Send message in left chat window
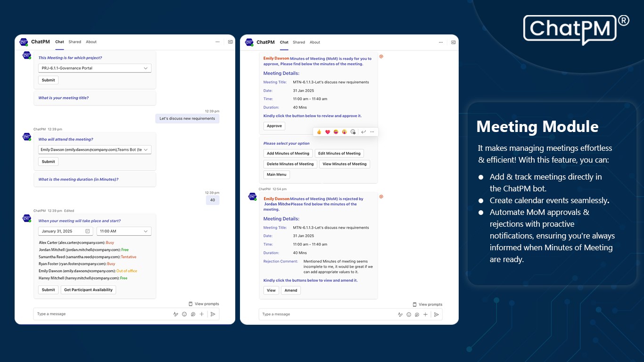 (213, 314)
